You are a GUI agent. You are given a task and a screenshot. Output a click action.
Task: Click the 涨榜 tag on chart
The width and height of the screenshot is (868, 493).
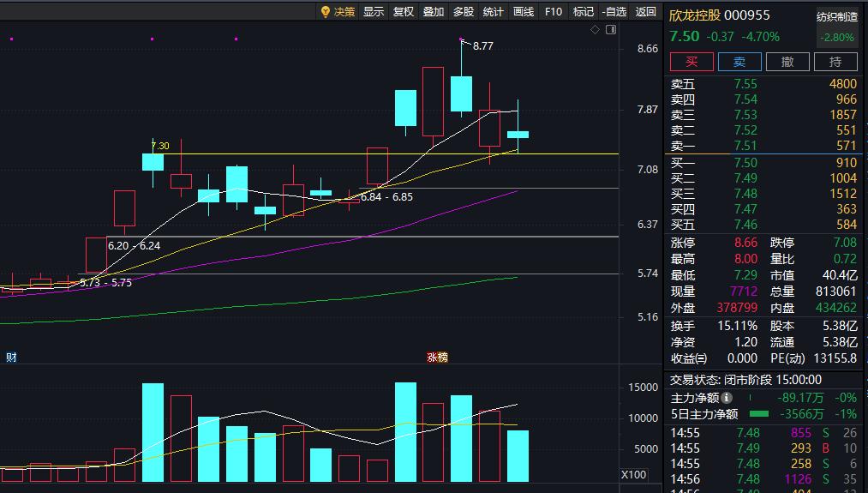[x=437, y=358]
